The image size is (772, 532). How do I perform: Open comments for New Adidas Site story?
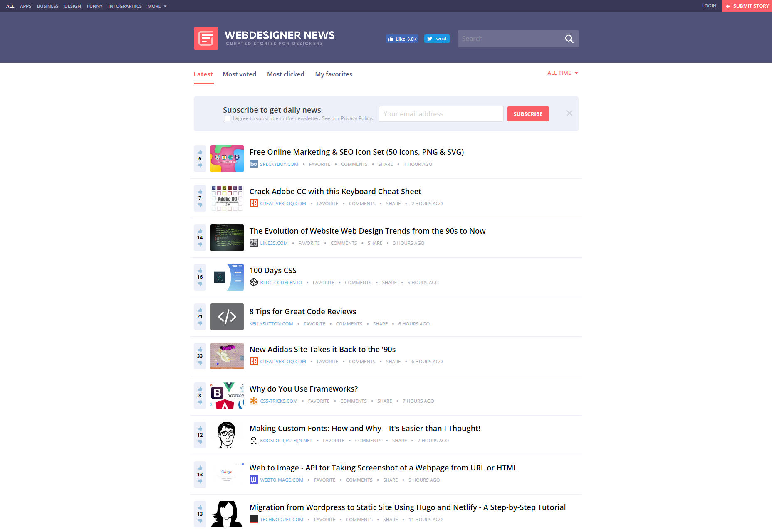[x=362, y=362]
